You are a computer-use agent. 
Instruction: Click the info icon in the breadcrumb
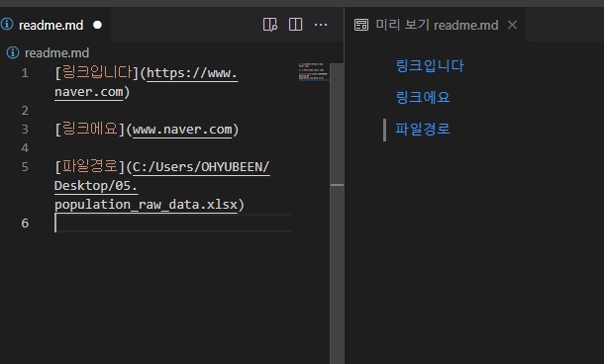13,52
